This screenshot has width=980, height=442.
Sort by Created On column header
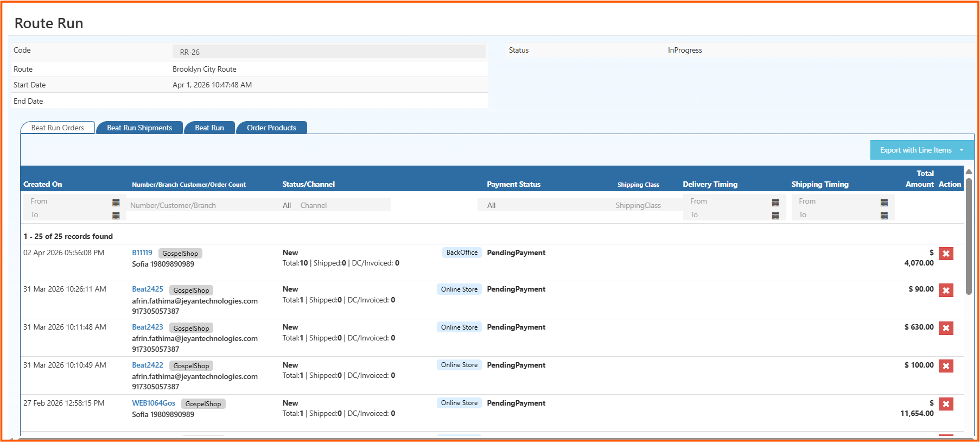(x=43, y=184)
